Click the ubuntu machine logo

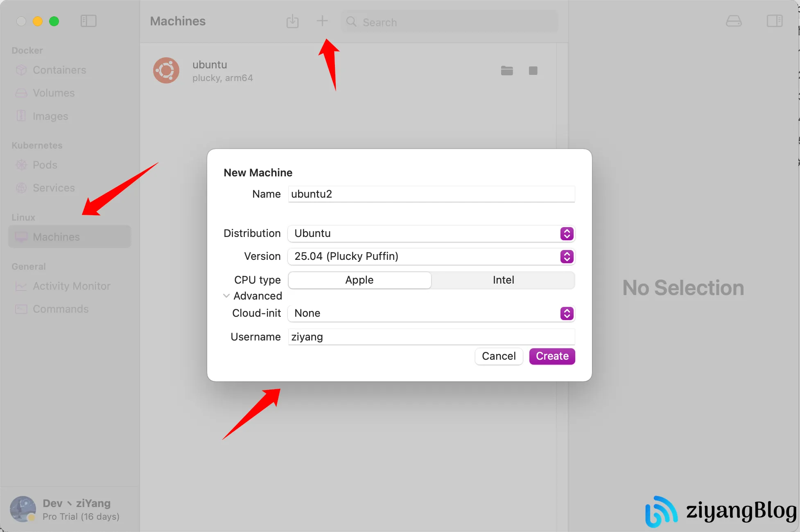coord(166,70)
